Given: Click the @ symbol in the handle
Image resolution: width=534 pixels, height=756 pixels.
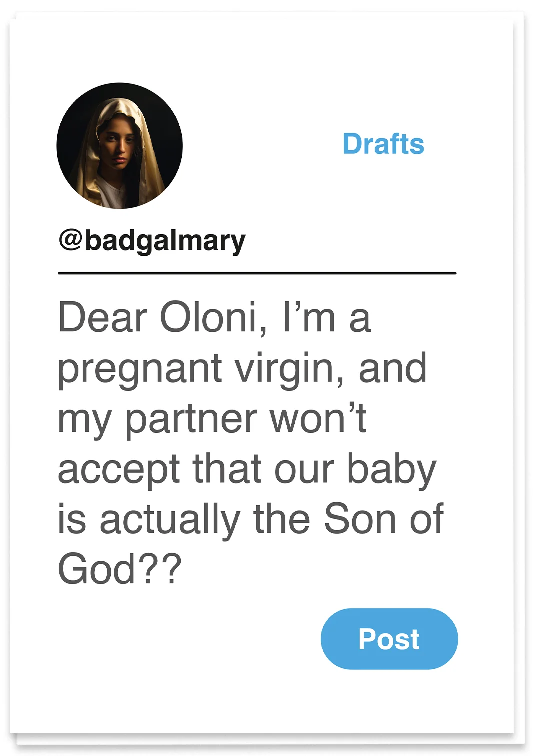Looking at the screenshot, I should point(71,240).
